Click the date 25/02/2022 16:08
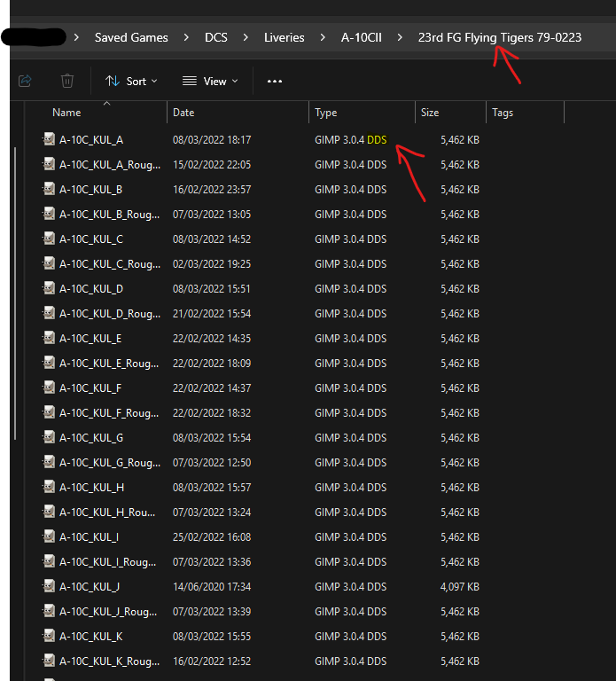Viewport: 616px width, 681px height. (212, 537)
